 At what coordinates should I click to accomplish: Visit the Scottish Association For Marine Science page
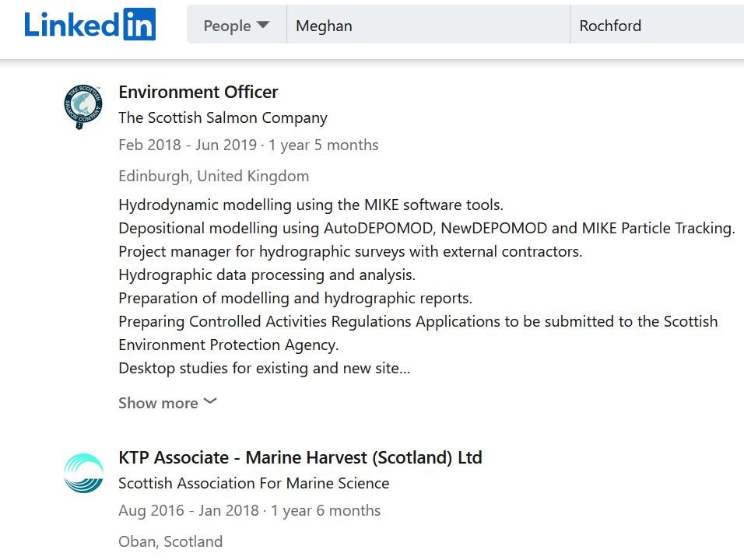(254, 483)
